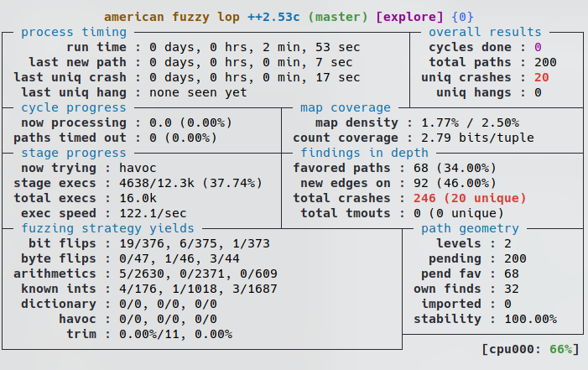Select map density value '1.77% / 2.50%'

[x=470, y=122]
